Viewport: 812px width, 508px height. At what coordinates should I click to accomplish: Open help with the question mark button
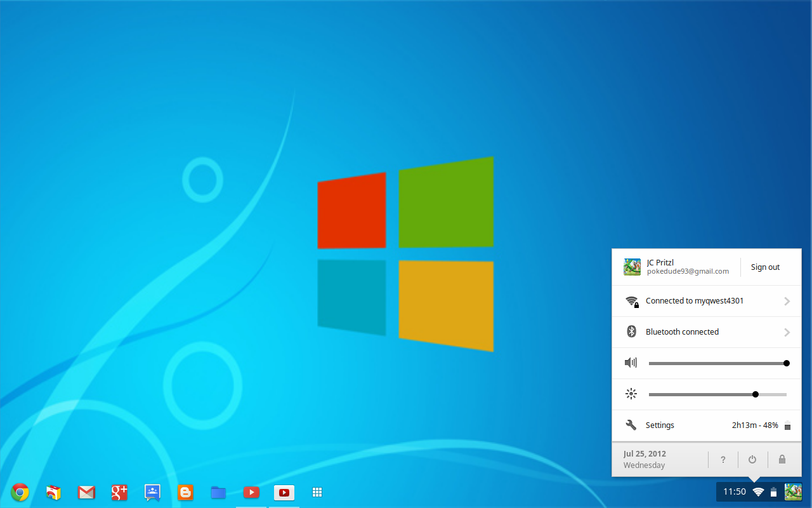[723, 459]
